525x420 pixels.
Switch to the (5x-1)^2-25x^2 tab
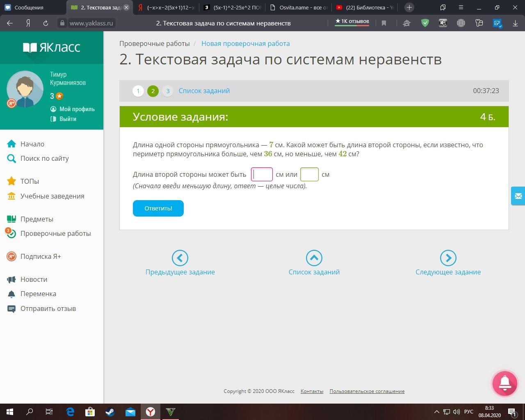(x=232, y=7)
